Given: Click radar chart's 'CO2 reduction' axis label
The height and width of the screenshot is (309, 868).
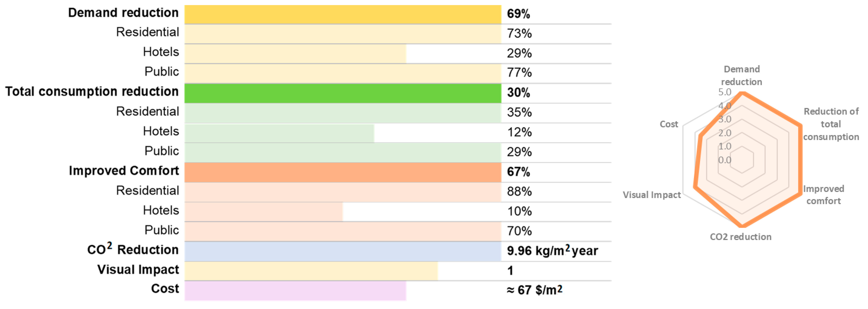Looking at the screenshot, I should pyautogui.click(x=741, y=237).
